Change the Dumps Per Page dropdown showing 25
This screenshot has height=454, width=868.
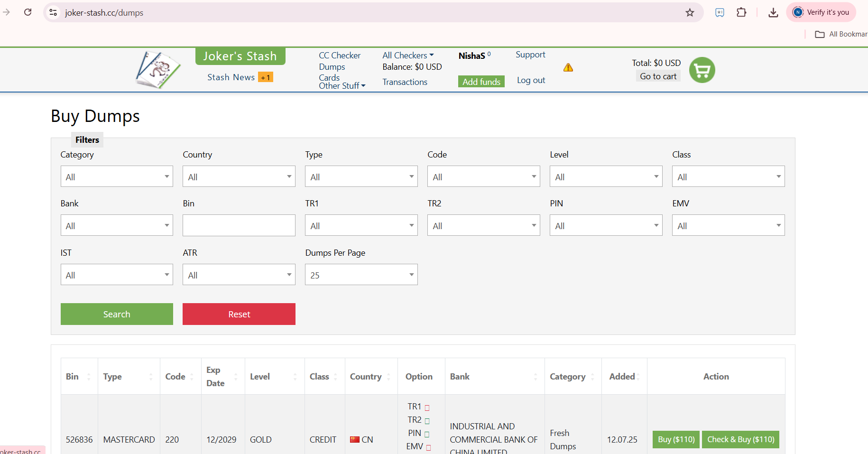coord(361,275)
